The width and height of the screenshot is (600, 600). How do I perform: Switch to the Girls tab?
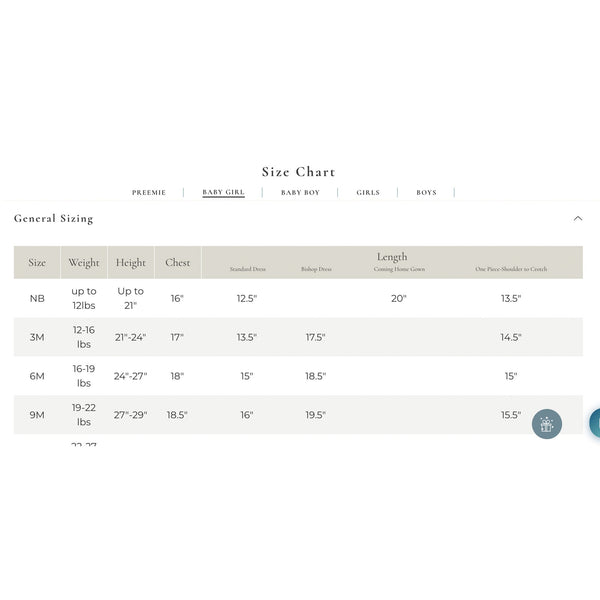pos(368,192)
